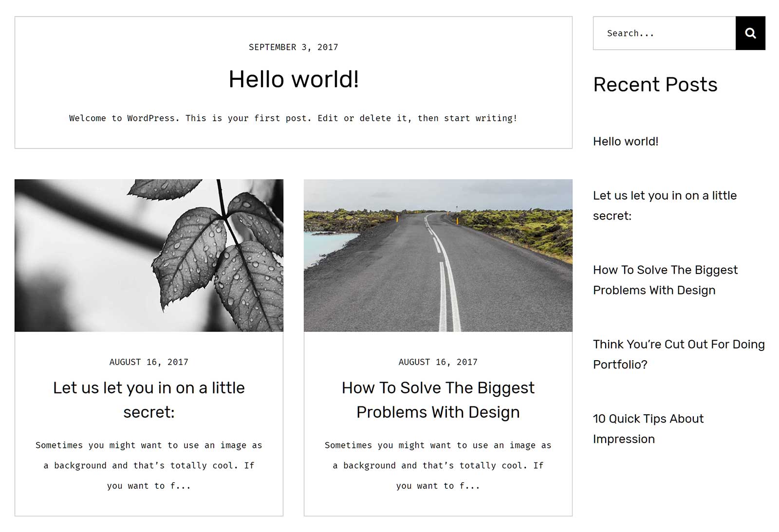Open sidebar link "Let us let you in on a little secret:"
Image resolution: width=779 pixels, height=532 pixels.
coord(665,205)
